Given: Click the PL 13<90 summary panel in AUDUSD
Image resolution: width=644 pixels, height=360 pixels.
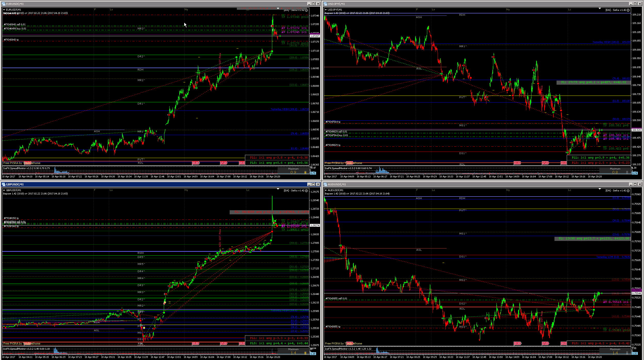Looking at the screenshot, I should coord(593,239).
